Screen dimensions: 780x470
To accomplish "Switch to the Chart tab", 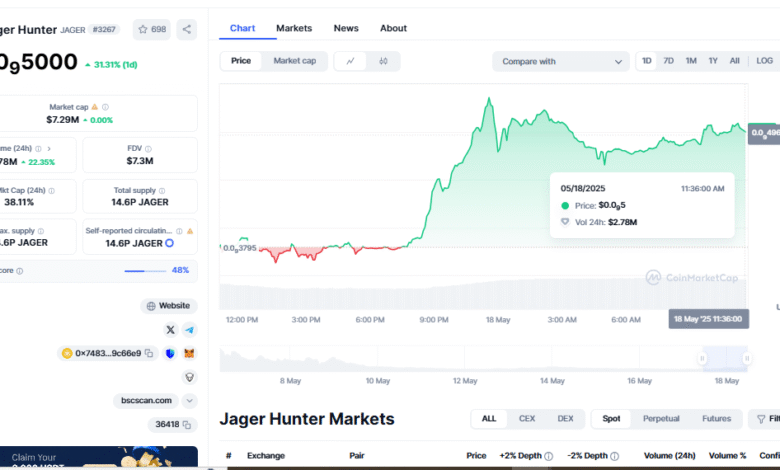I will coord(242,28).
